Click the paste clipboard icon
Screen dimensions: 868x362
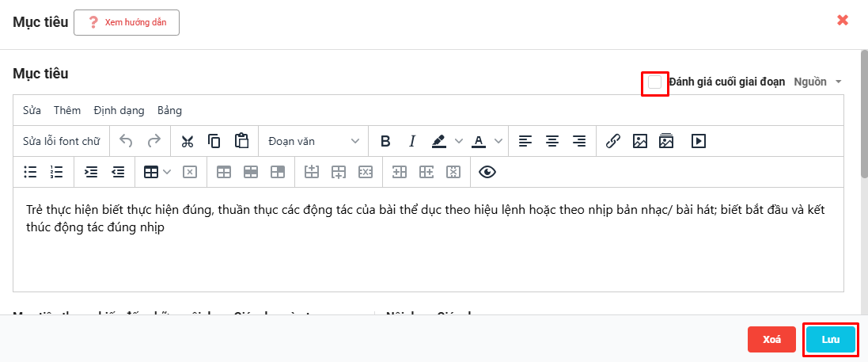click(241, 141)
